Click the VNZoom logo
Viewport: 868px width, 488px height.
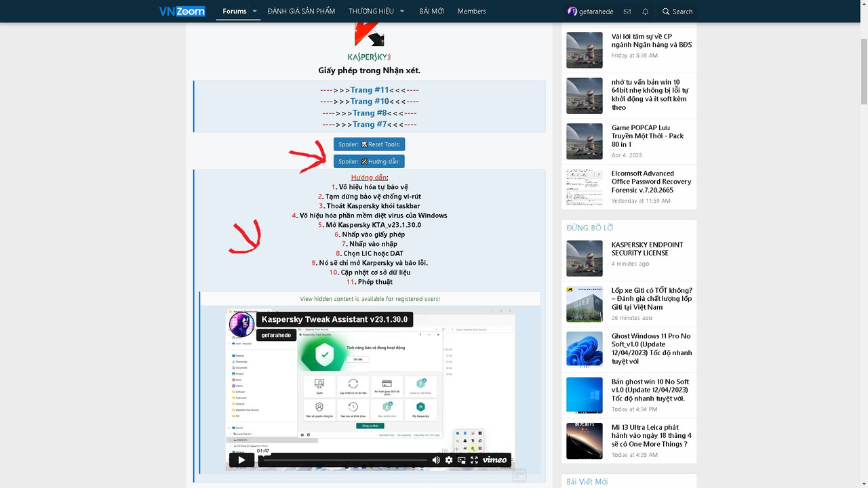182,11
